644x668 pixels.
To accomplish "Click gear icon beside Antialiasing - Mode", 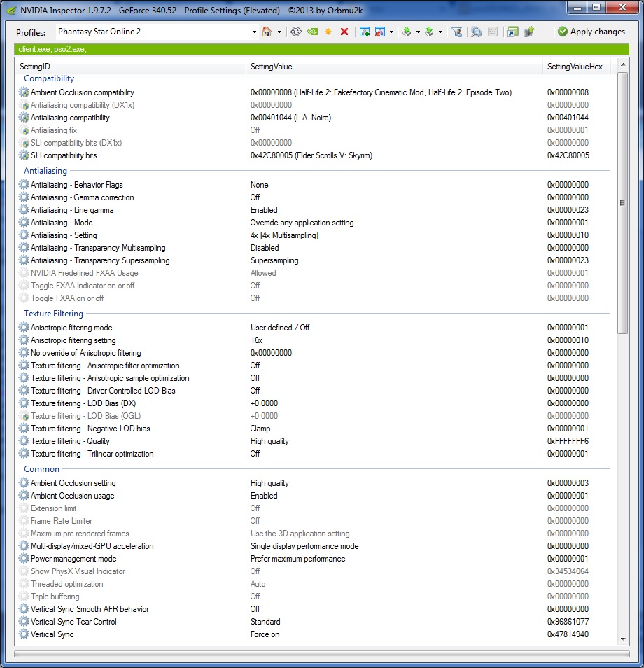I will tap(24, 223).
